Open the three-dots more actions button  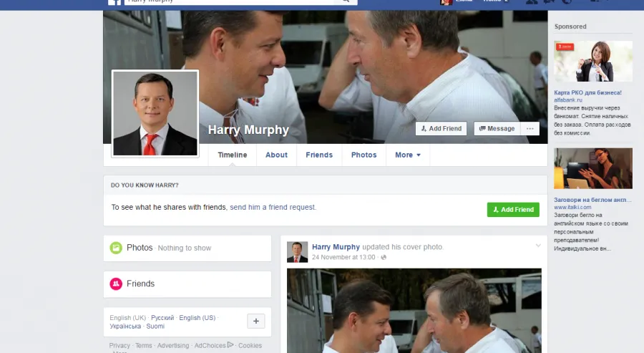pyautogui.click(x=530, y=129)
